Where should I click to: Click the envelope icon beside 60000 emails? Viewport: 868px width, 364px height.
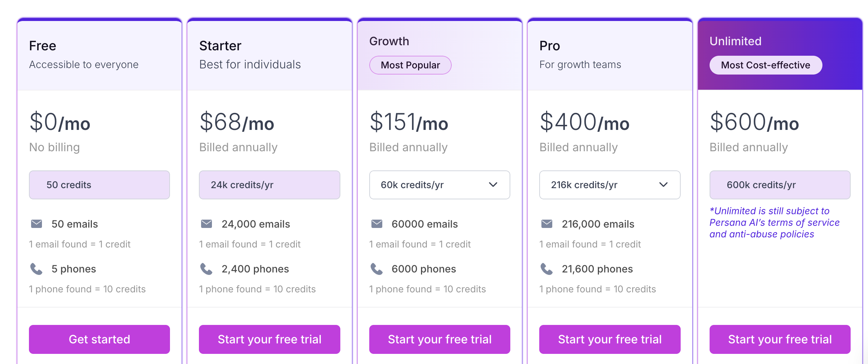coord(377,224)
